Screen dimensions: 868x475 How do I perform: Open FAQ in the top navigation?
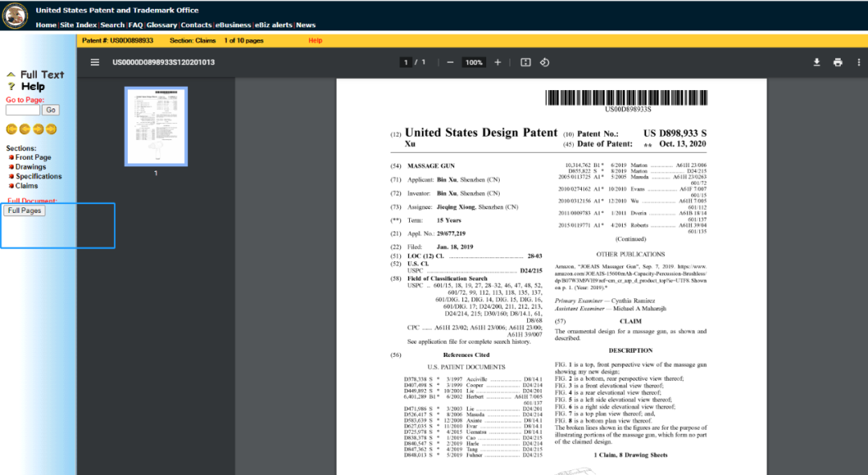[136, 25]
